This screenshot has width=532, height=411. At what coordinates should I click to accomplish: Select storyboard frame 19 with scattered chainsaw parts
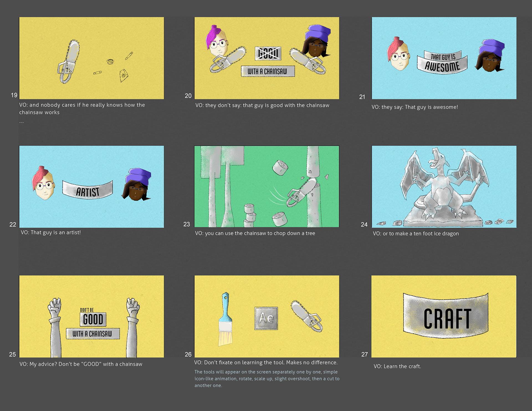91,58
